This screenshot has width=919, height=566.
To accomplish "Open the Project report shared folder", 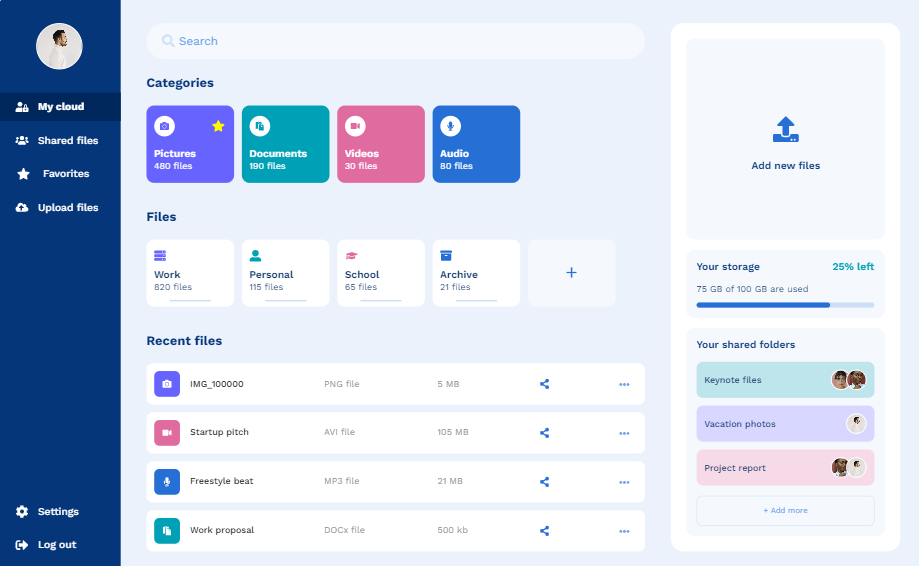I will tap(785, 468).
